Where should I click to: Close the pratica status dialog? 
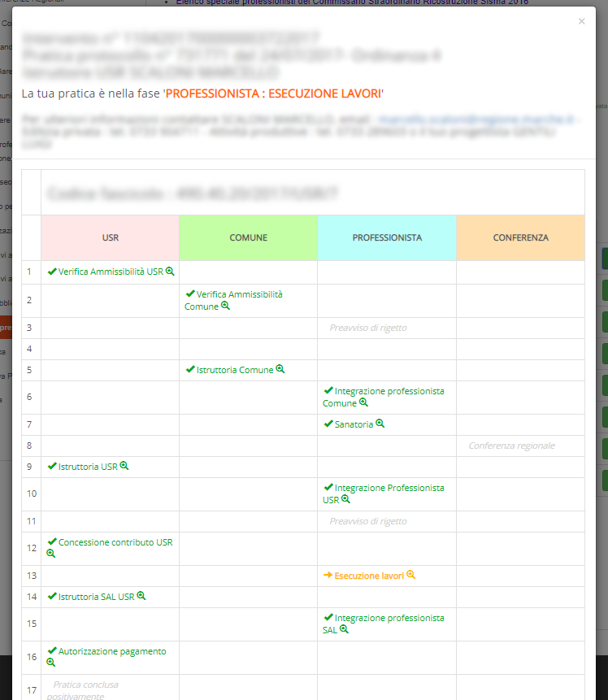pyautogui.click(x=581, y=21)
